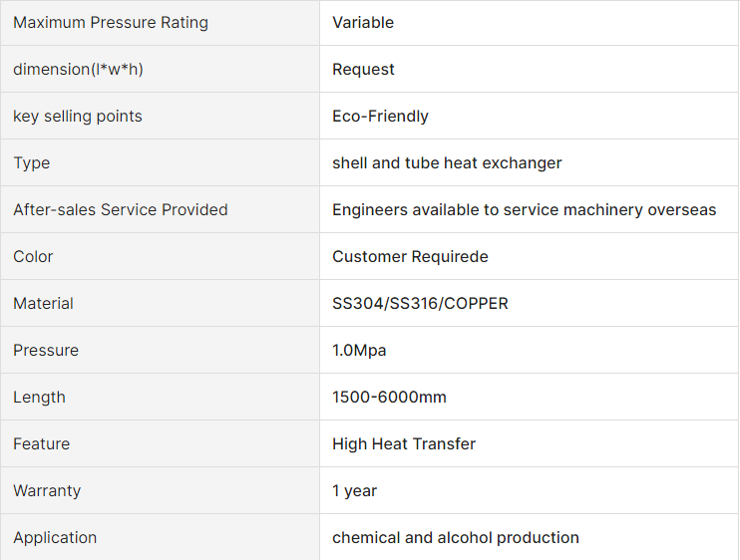
Task: Click the key selling points label
Action: (x=78, y=116)
